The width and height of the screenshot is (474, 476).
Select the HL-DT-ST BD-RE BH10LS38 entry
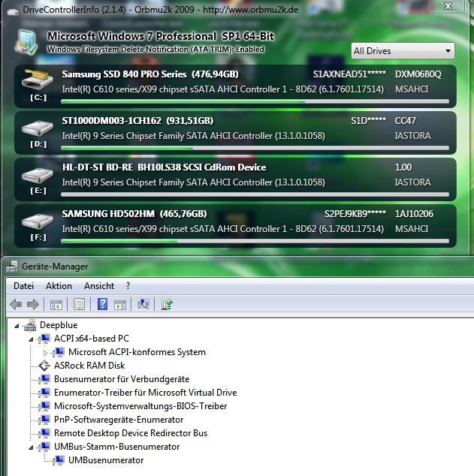pos(235,179)
